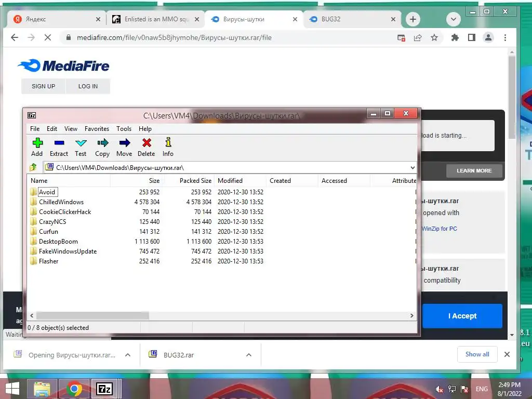Open File Explorer from the taskbar
The width and height of the screenshot is (532, 399).
coord(42,389)
